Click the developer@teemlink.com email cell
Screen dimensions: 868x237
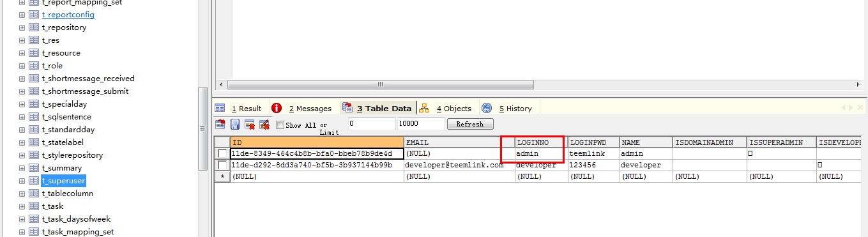coord(459,165)
